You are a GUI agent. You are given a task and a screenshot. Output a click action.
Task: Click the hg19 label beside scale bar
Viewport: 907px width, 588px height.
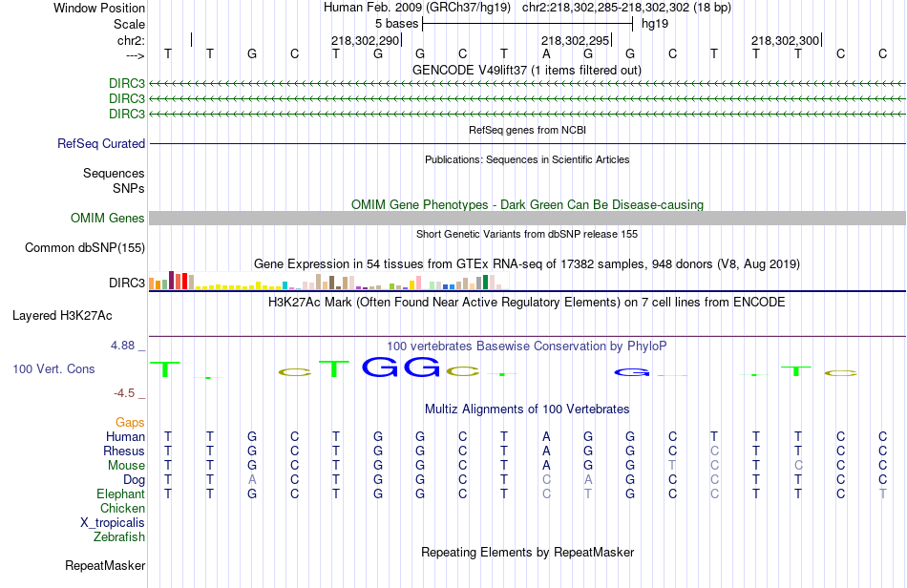click(655, 24)
